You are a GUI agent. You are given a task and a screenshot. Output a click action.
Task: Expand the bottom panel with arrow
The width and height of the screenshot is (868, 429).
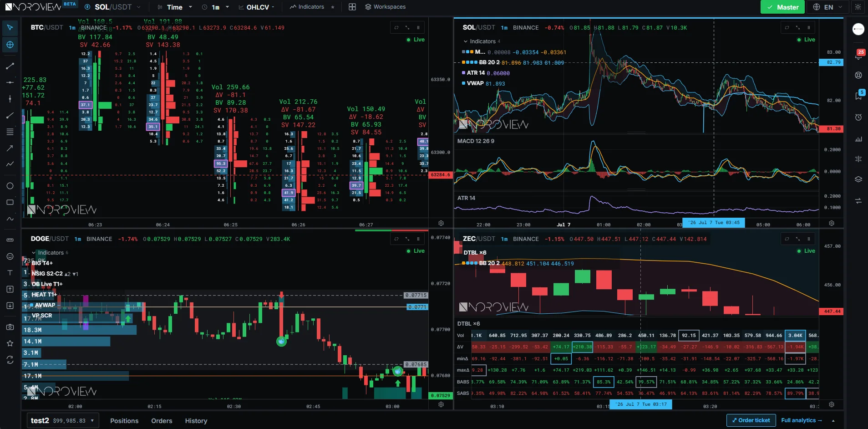tap(833, 421)
